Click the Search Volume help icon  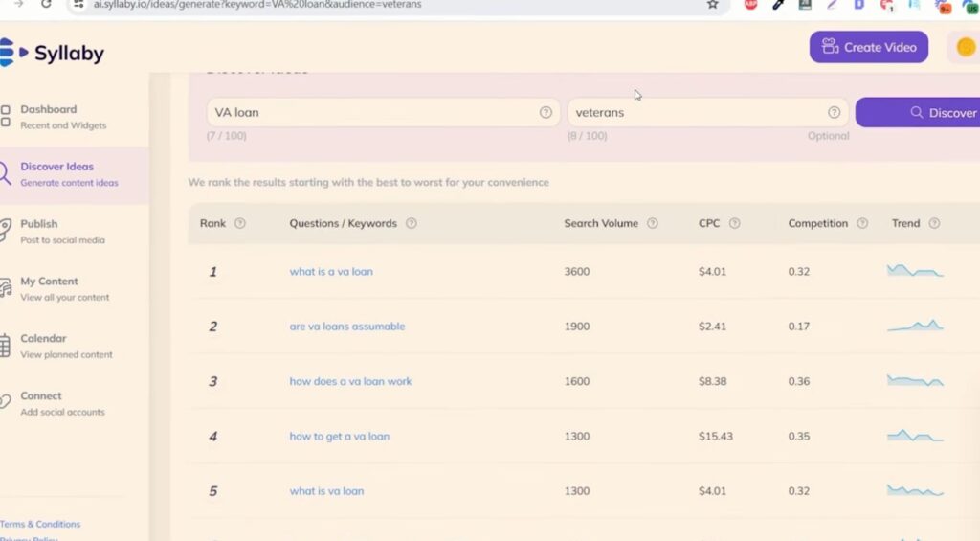(653, 223)
